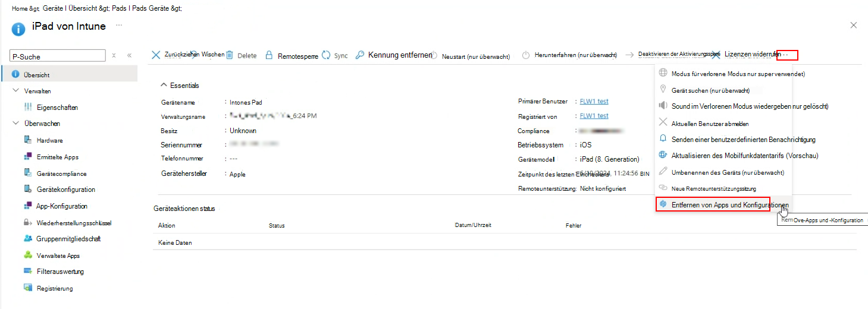The width and height of the screenshot is (868, 309).
Task: Go to Home breadcrumb link
Action: (x=20, y=8)
